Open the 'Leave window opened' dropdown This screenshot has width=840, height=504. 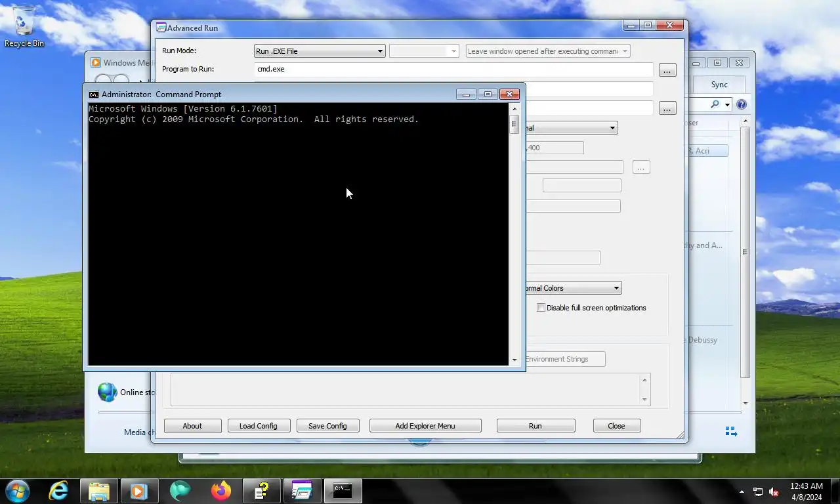(548, 51)
